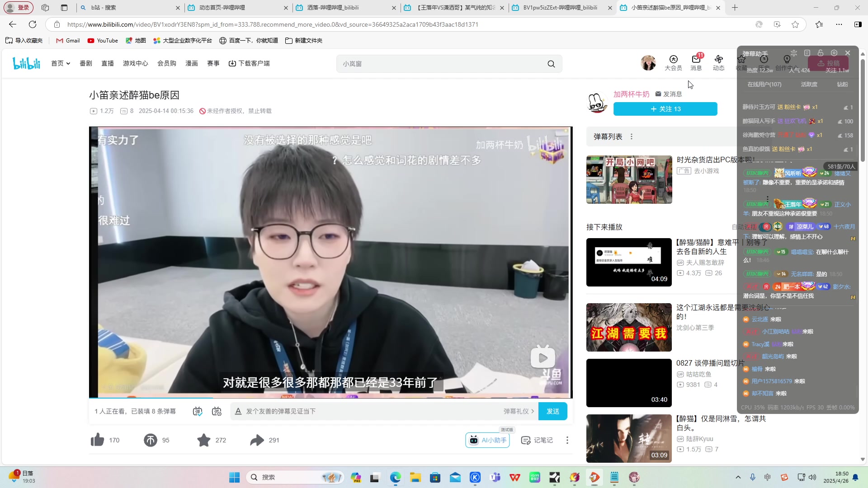Open 大会员 membership icon
Viewport: 868px width, 488px height.
pyautogui.click(x=673, y=63)
